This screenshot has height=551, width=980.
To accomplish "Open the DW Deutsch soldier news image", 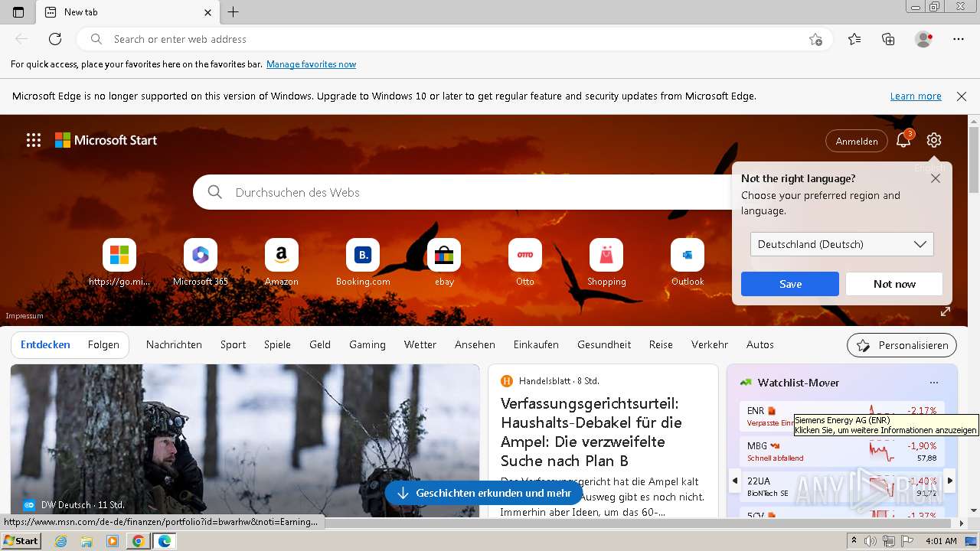I will 245,441.
